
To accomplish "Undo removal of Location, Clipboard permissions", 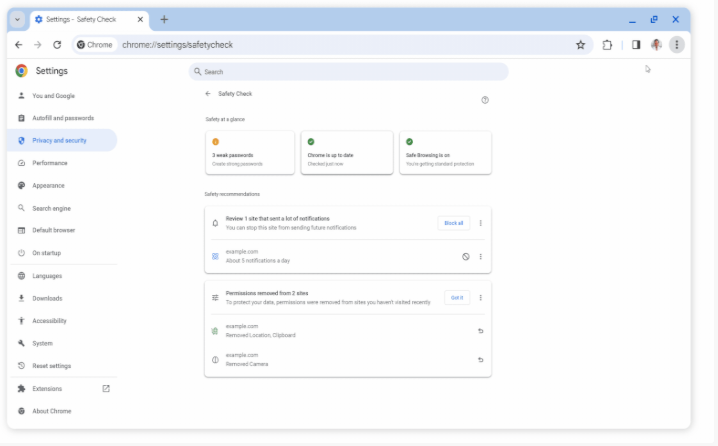I will tap(480, 331).
